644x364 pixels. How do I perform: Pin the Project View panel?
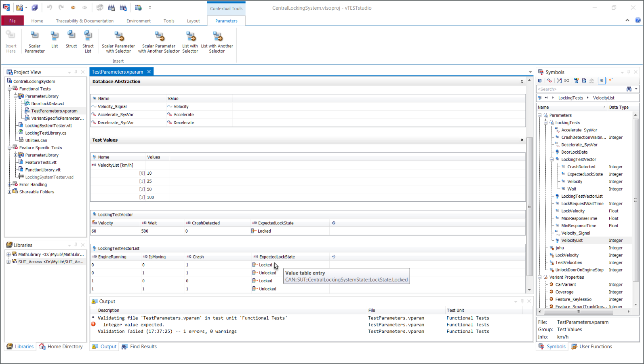pyautogui.click(x=76, y=72)
